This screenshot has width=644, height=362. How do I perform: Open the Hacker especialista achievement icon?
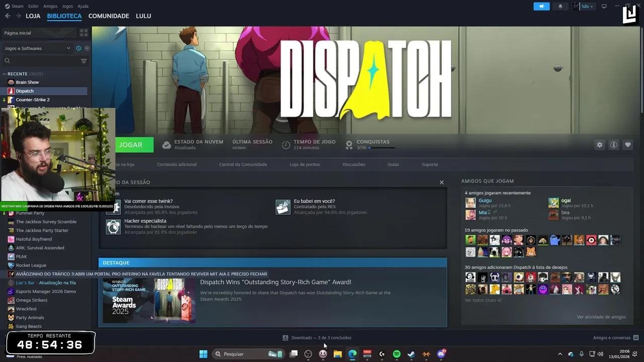114,226
